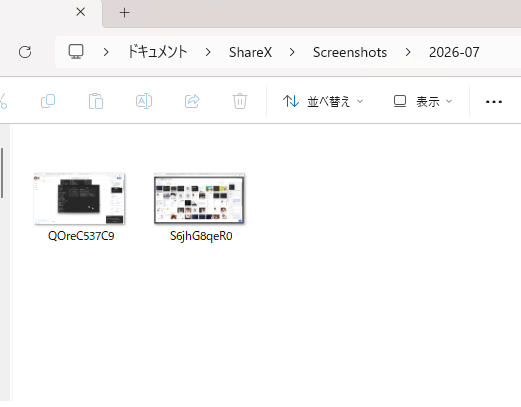Expand chevron after ShareX
521x407 pixels.
pos(292,52)
